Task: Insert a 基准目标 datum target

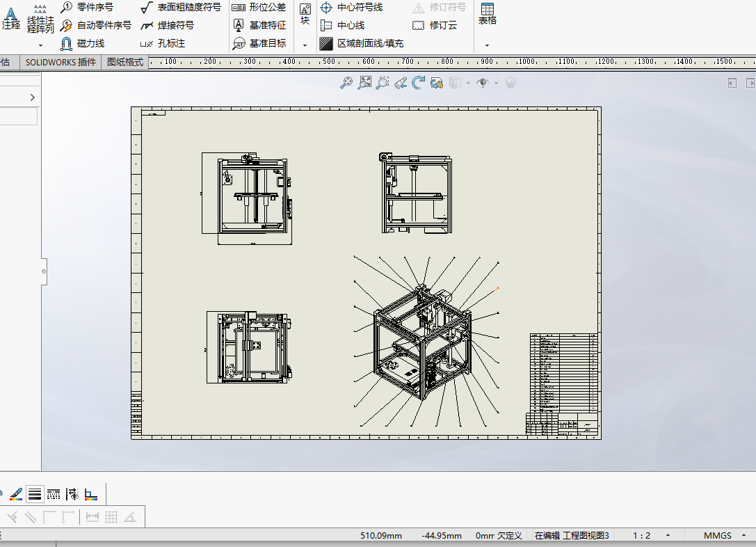Action: coord(259,43)
